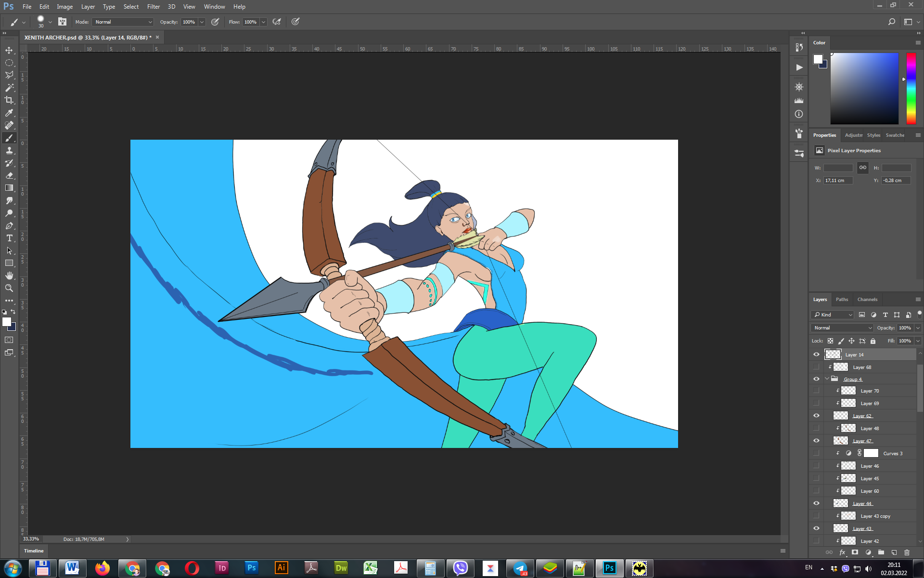Adjust the hue slider strip

pyautogui.click(x=911, y=89)
